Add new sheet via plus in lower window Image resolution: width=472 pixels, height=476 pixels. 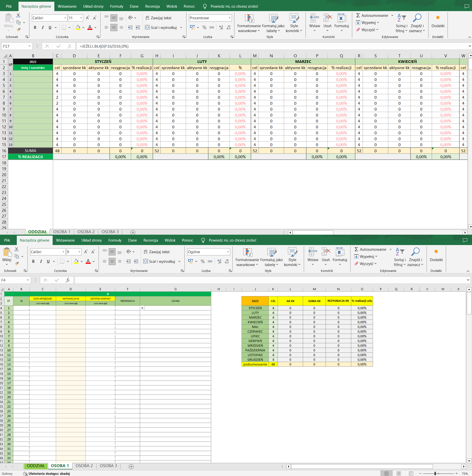click(x=131, y=466)
